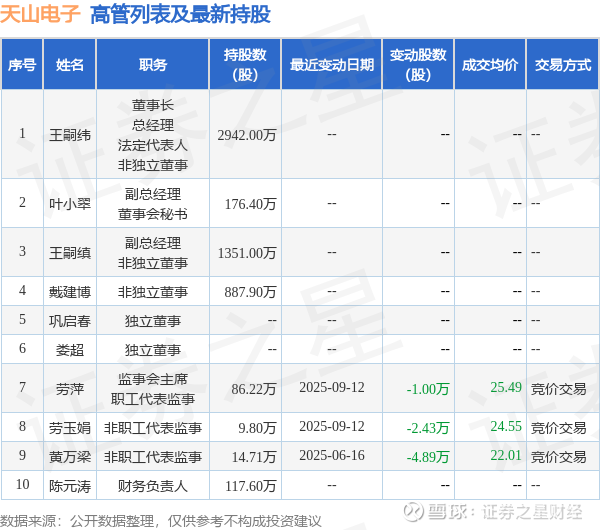The image size is (600, 530).
Task: Click the name 巩启春
Action: pos(70,321)
